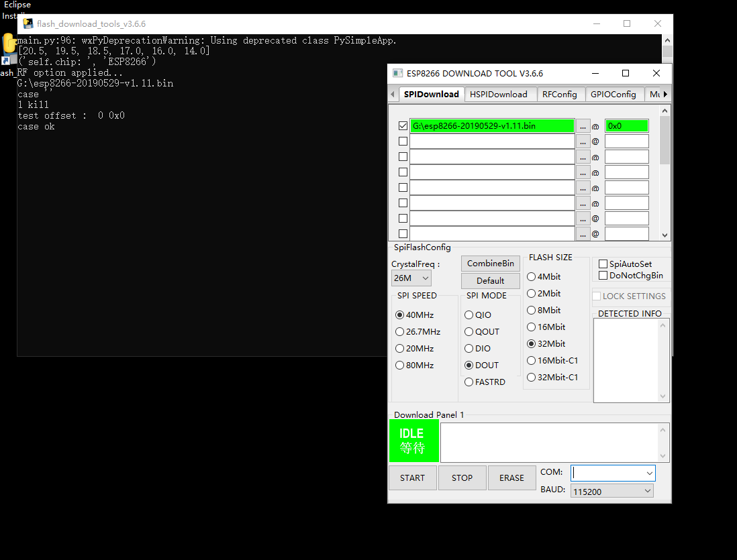737x560 pixels.
Task: Minimize the ESP8266 Download Tool window
Action: [595, 73]
